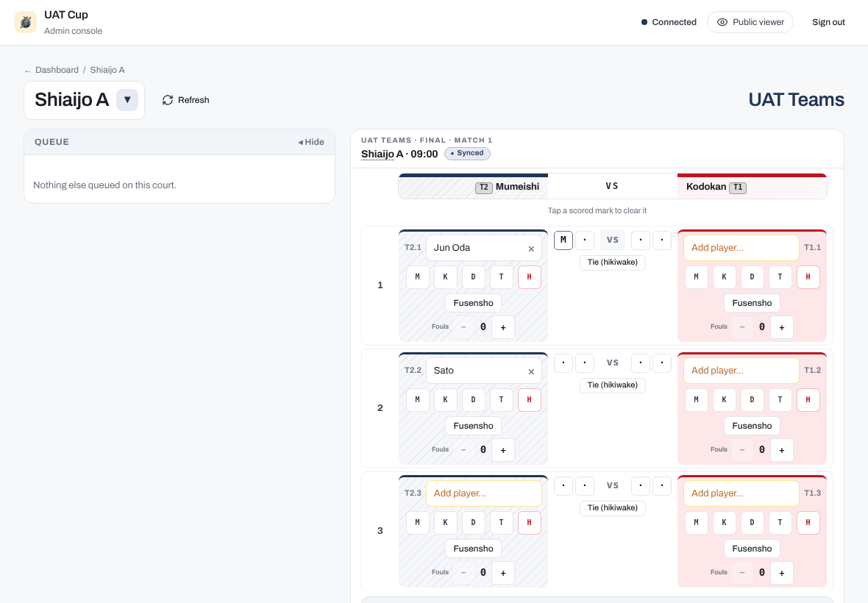
Task: Click the Mumeishi team header
Action: point(473,187)
